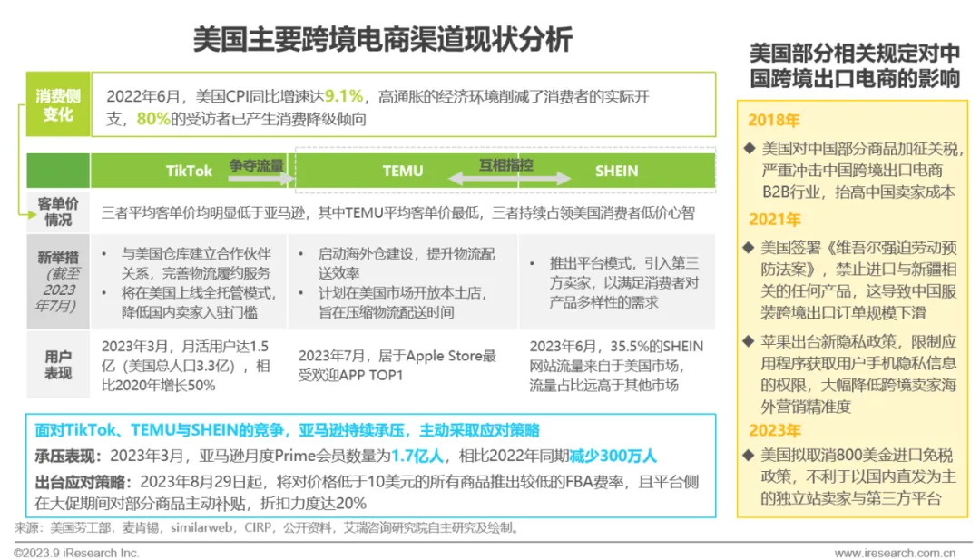Click the bullet 与美国仓库建立合作伙伴关系
The height and width of the screenshot is (560, 980).
click(x=196, y=263)
